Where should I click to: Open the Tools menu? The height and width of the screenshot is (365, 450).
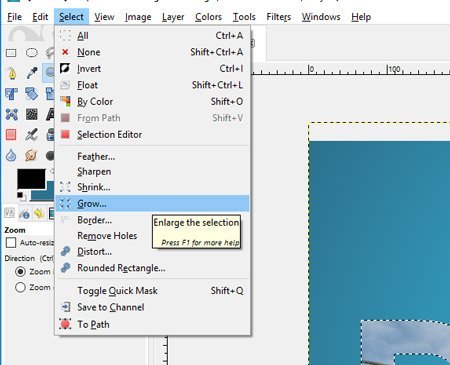tap(244, 17)
